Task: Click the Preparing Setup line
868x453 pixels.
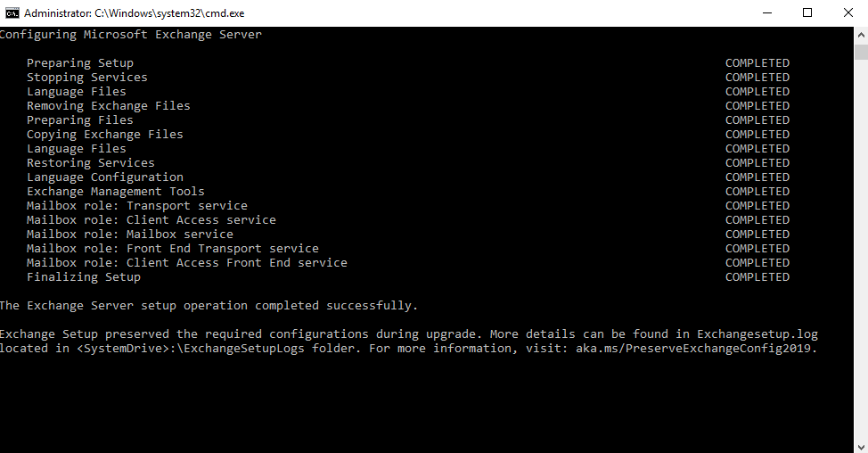Action: (80, 63)
